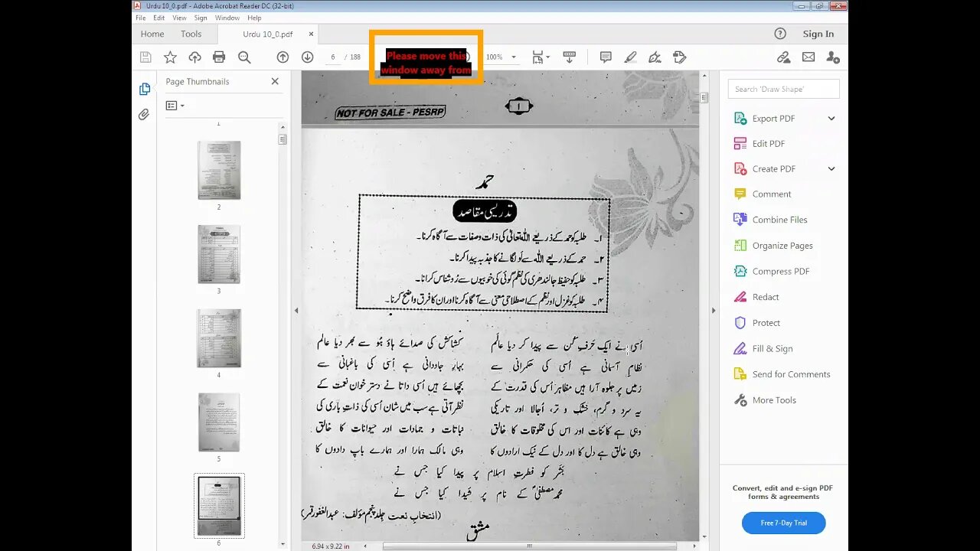This screenshot has height=551, width=980.
Task: Share a link to this file
Action: coord(783,57)
